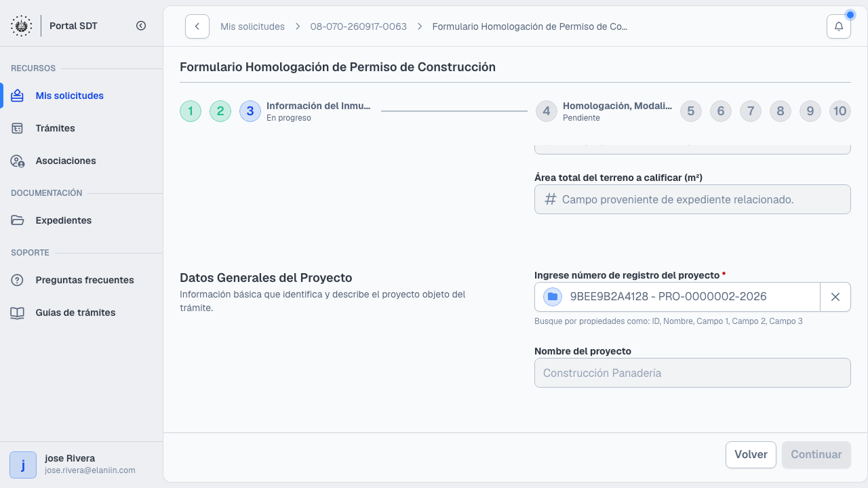
Task: Click the Asociaciones user icon
Action: click(x=18, y=161)
